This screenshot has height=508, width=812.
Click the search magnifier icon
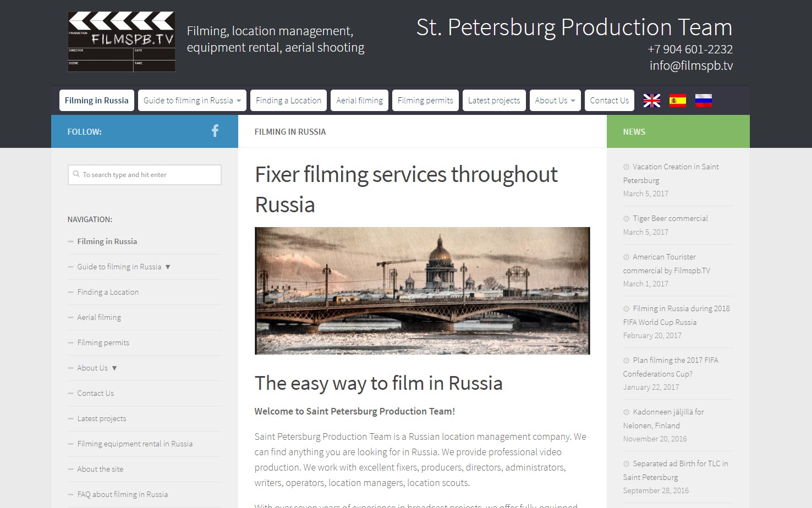coord(76,174)
